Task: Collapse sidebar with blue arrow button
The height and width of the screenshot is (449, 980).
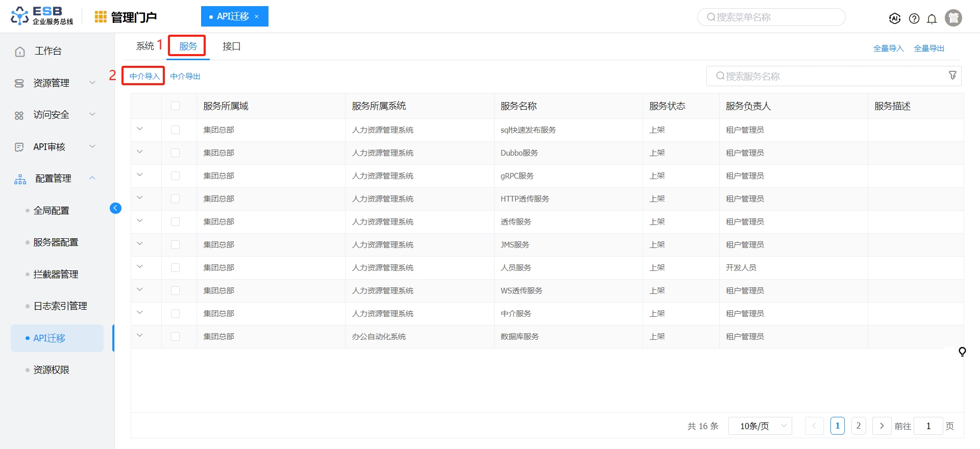Action: coord(115,208)
